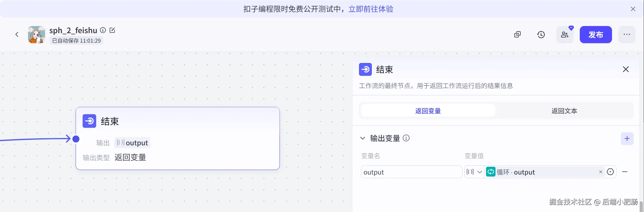Add a new output variable with plus
This screenshot has height=212, width=644.
(627, 139)
